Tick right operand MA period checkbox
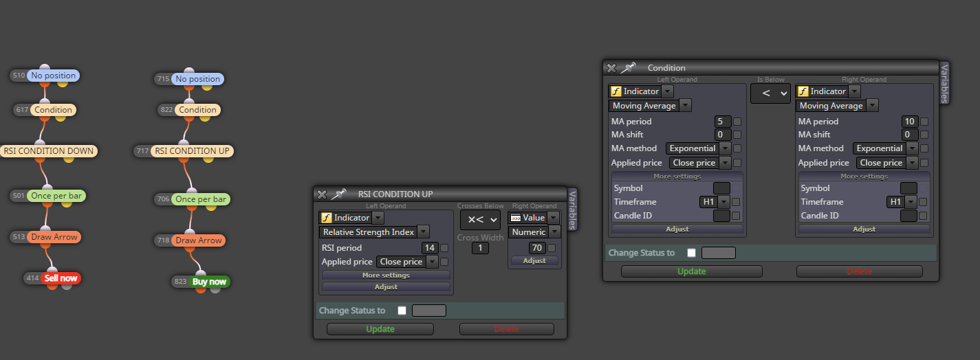This screenshot has height=360, width=980. (x=924, y=122)
